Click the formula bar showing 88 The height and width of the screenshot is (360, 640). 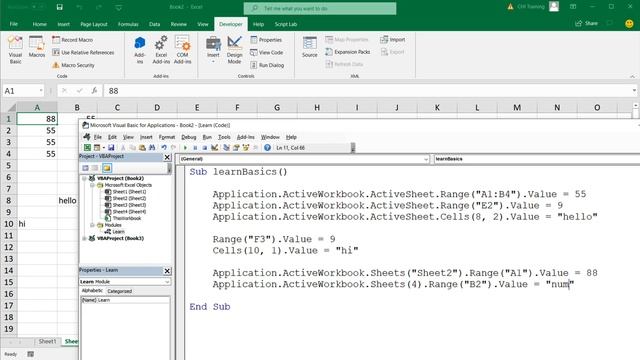367,91
